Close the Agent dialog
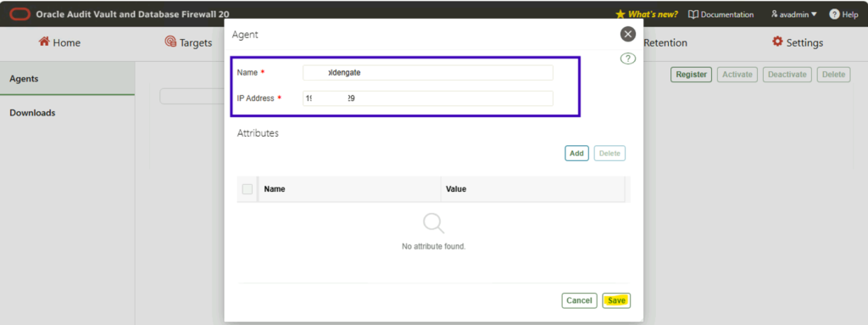 click(x=628, y=35)
